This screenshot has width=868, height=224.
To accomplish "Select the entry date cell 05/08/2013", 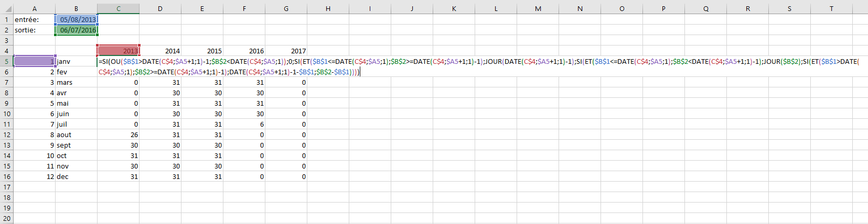I will coord(76,19).
